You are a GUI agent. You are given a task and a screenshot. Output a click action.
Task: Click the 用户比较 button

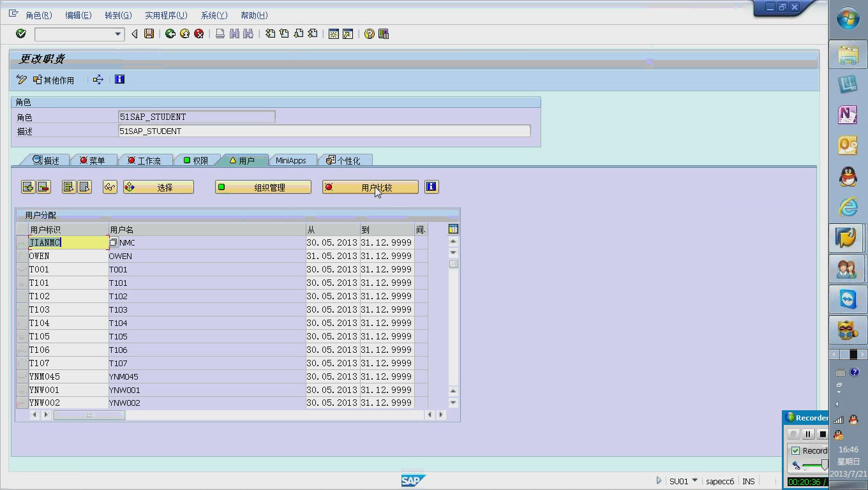tap(370, 187)
